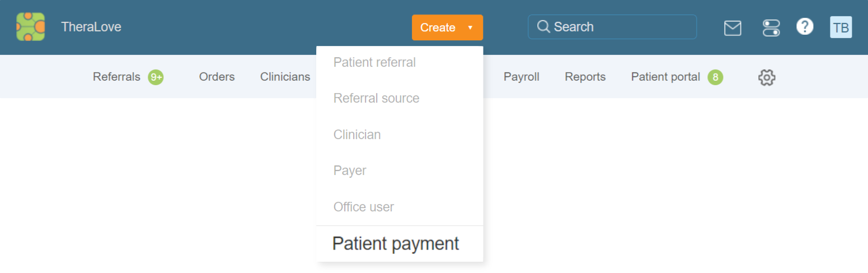868x273 pixels.
Task: Open the Payroll tab
Action: [x=521, y=77]
